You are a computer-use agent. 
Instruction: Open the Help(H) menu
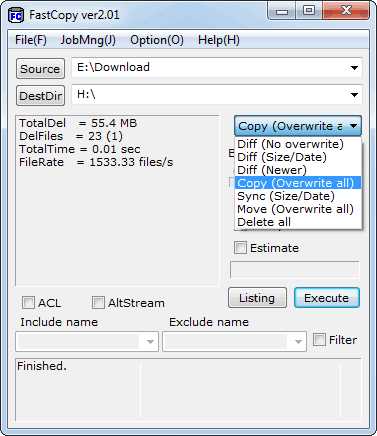click(219, 40)
